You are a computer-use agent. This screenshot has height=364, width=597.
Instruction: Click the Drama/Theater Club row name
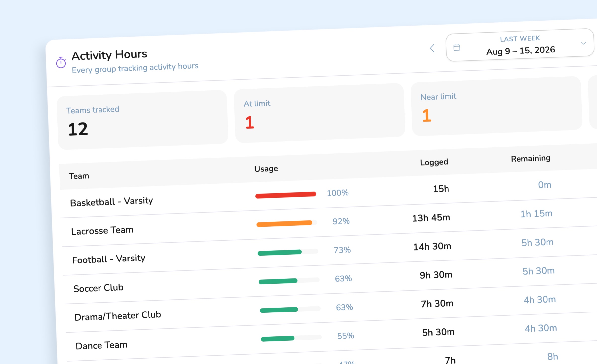point(118,316)
